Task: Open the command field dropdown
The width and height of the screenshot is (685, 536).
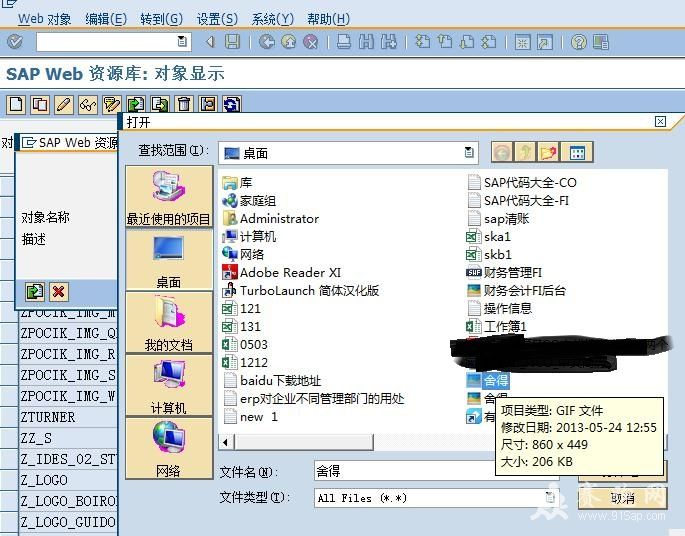Action: [182, 41]
